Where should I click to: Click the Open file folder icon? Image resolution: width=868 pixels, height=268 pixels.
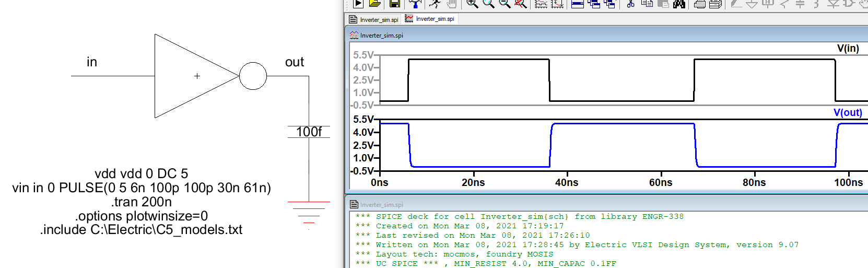click(x=374, y=4)
